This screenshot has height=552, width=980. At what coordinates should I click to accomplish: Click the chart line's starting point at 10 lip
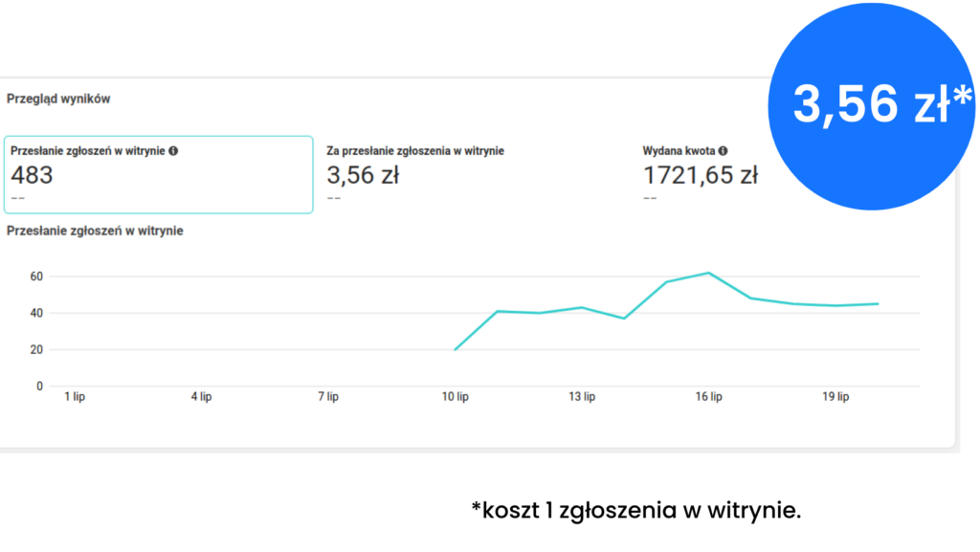click(455, 349)
